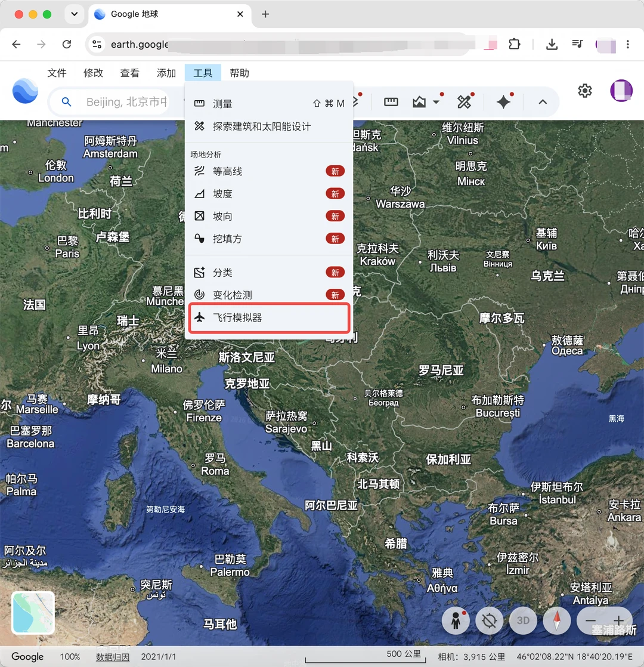
Task: Choose 分类 classification entry
Action: [269, 272]
